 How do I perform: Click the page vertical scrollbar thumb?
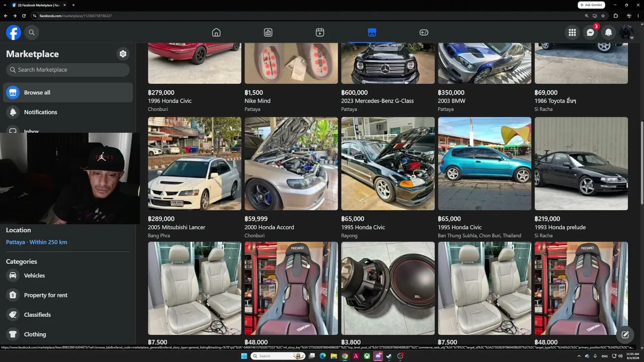641,162
